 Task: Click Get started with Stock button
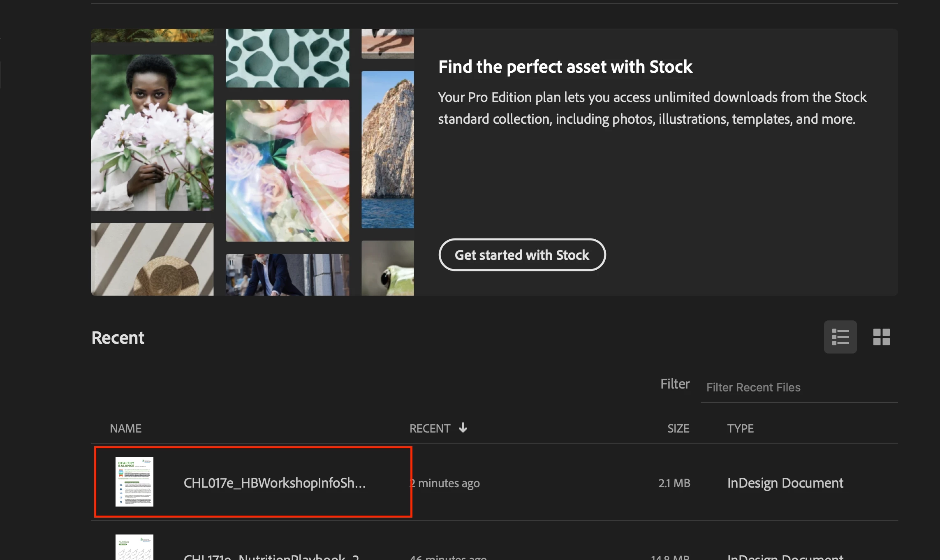522,255
